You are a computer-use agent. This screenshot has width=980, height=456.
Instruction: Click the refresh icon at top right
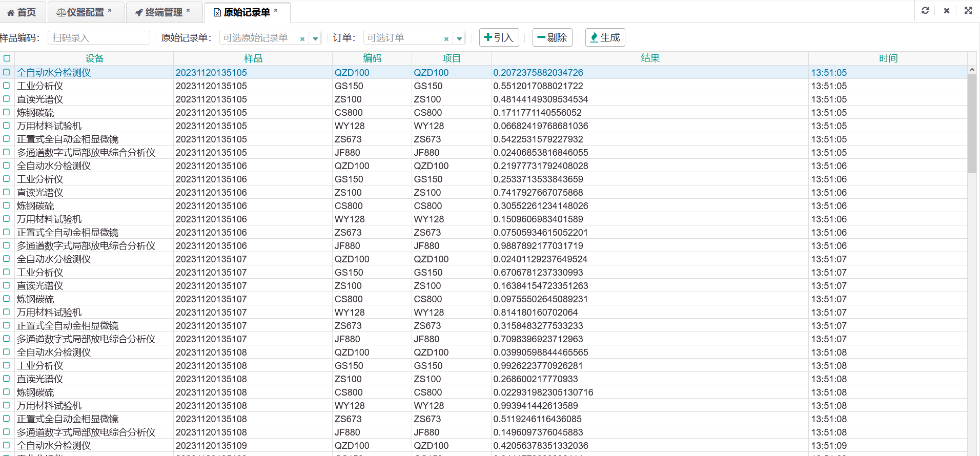[925, 10]
